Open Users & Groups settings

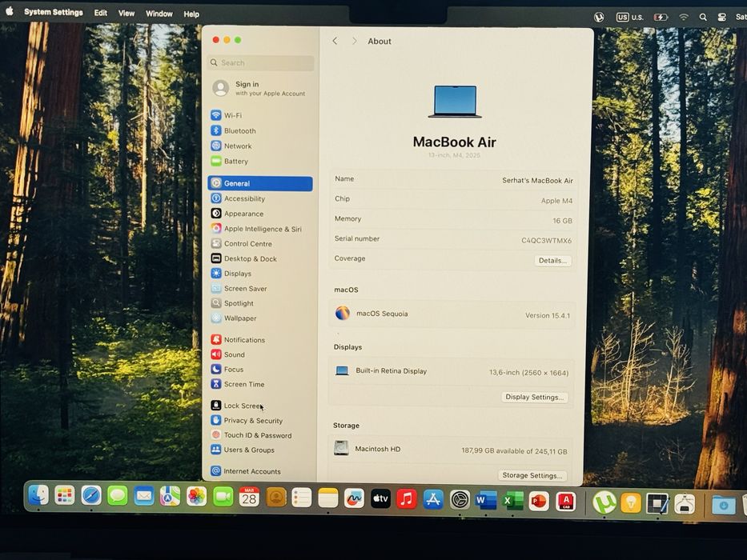tap(249, 450)
